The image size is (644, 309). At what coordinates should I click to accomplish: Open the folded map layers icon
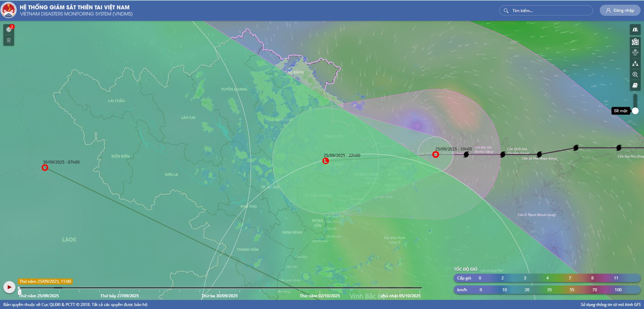(x=635, y=30)
